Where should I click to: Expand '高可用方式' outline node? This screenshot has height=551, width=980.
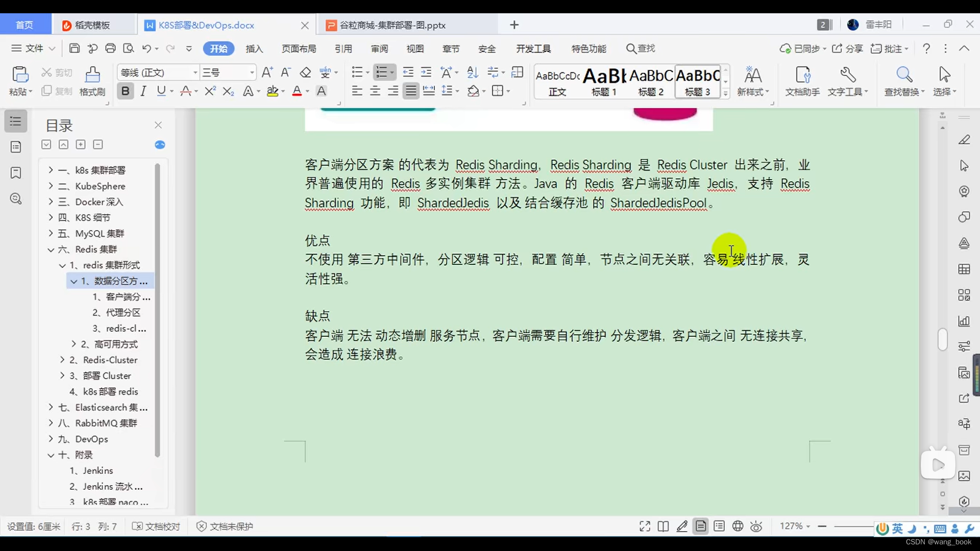pyautogui.click(x=73, y=344)
